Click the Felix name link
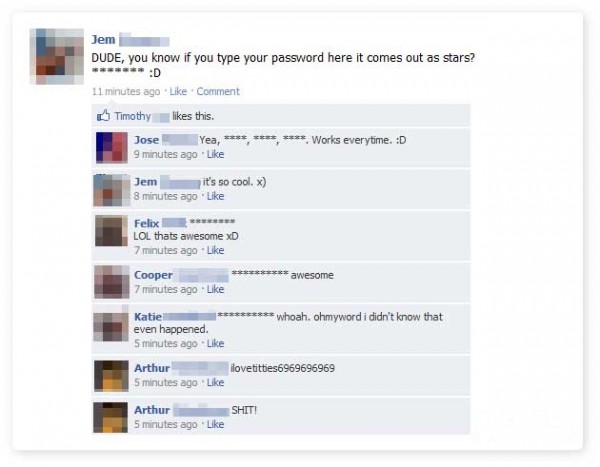600x467 pixels. (147, 223)
